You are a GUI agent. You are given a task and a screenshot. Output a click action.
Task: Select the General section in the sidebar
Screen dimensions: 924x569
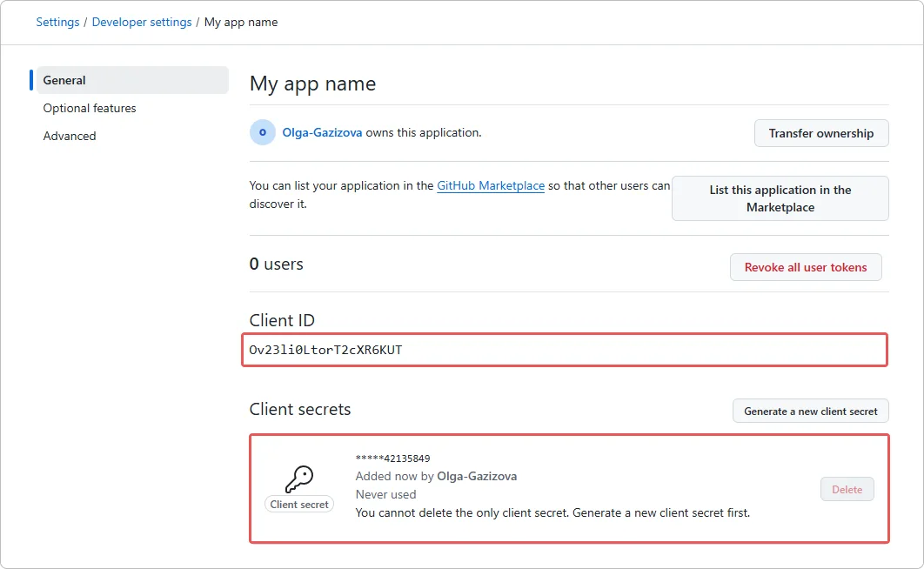[x=64, y=80]
